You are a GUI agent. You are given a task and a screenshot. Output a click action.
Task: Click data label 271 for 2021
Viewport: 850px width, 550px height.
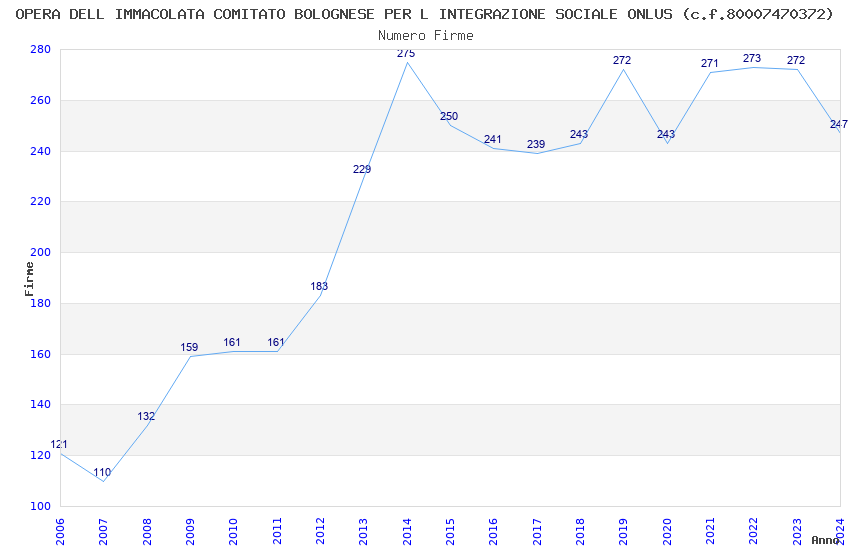tap(710, 63)
